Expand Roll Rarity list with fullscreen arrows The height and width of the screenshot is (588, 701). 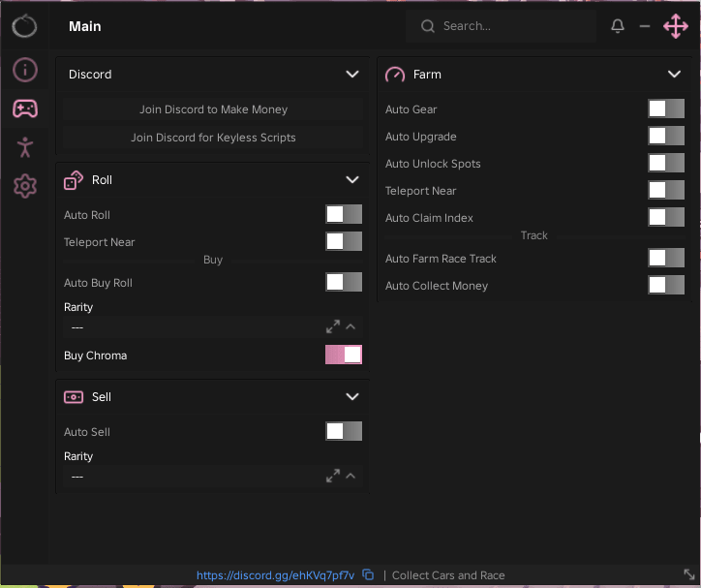(x=333, y=326)
